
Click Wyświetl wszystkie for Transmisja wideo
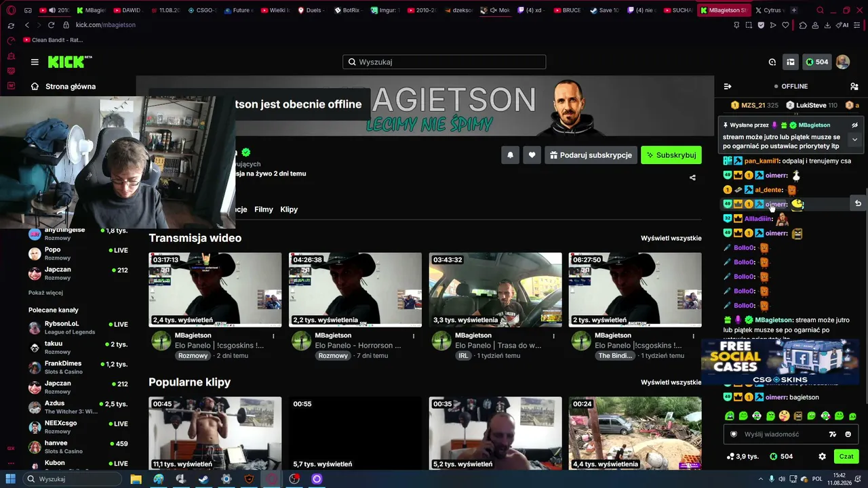point(671,238)
